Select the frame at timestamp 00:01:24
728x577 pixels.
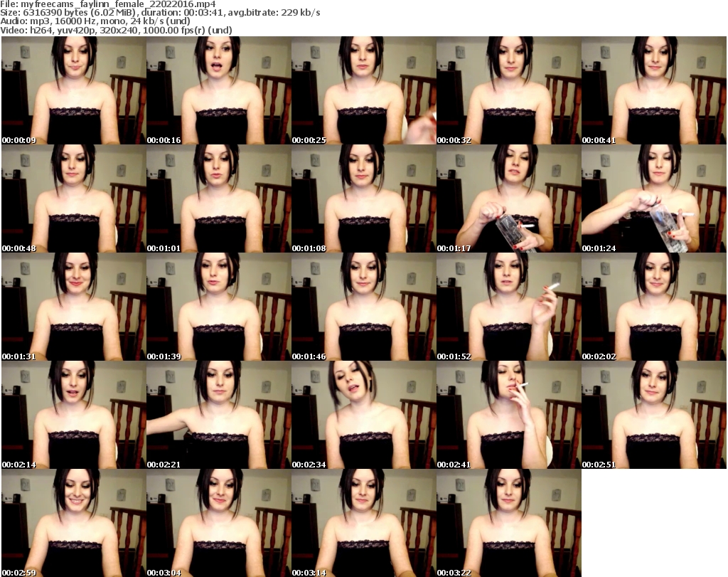654,198
